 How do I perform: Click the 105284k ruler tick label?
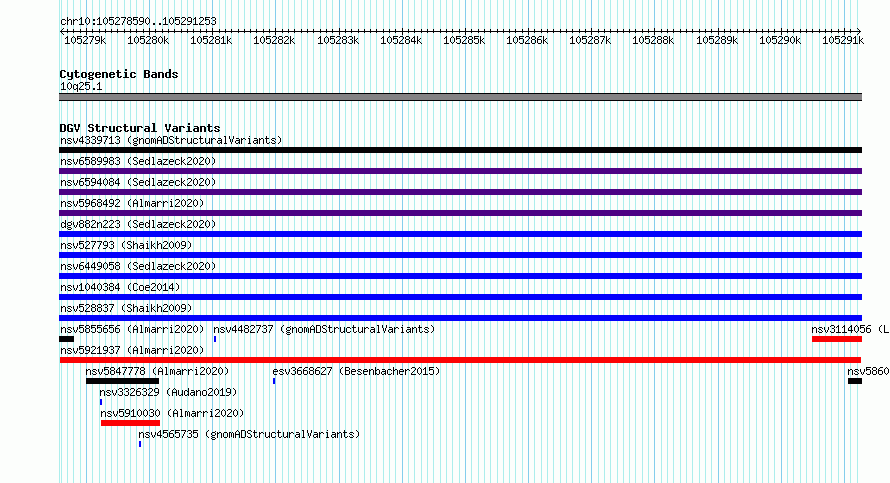click(401, 40)
